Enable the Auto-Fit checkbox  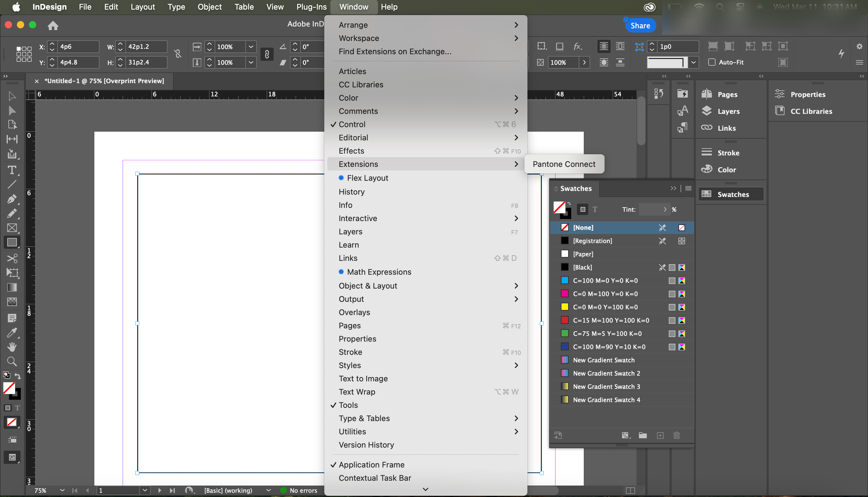(x=712, y=62)
